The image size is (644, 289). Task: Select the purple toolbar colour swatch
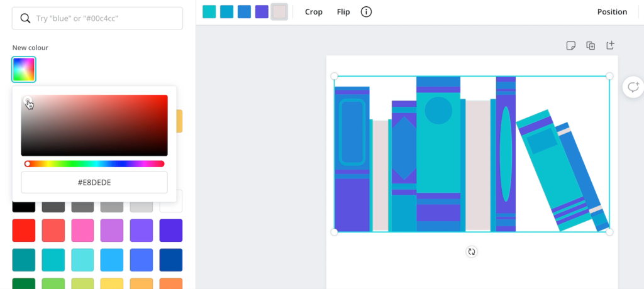point(262,12)
